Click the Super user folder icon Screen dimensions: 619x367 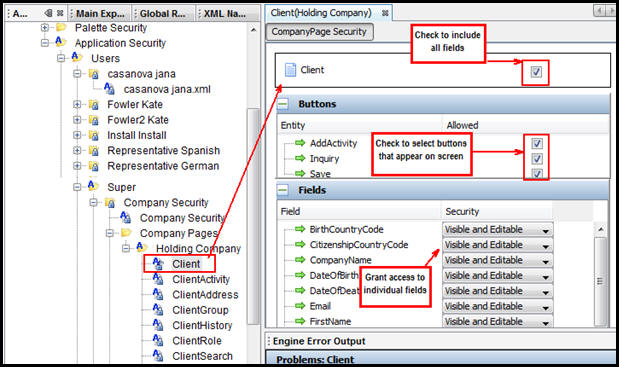coord(93,185)
